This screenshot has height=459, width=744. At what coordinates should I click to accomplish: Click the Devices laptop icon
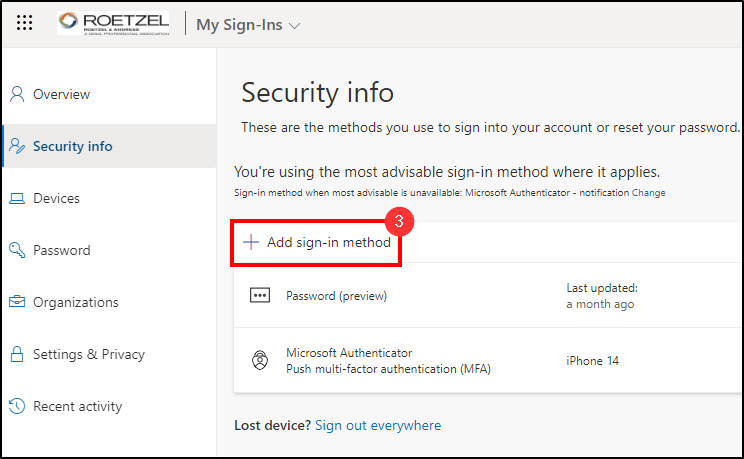pos(17,198)
